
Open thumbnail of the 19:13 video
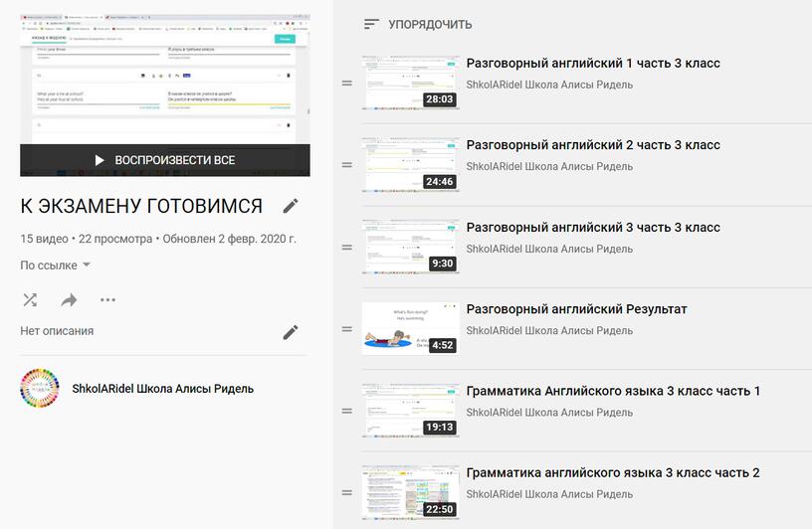[411, 411]
